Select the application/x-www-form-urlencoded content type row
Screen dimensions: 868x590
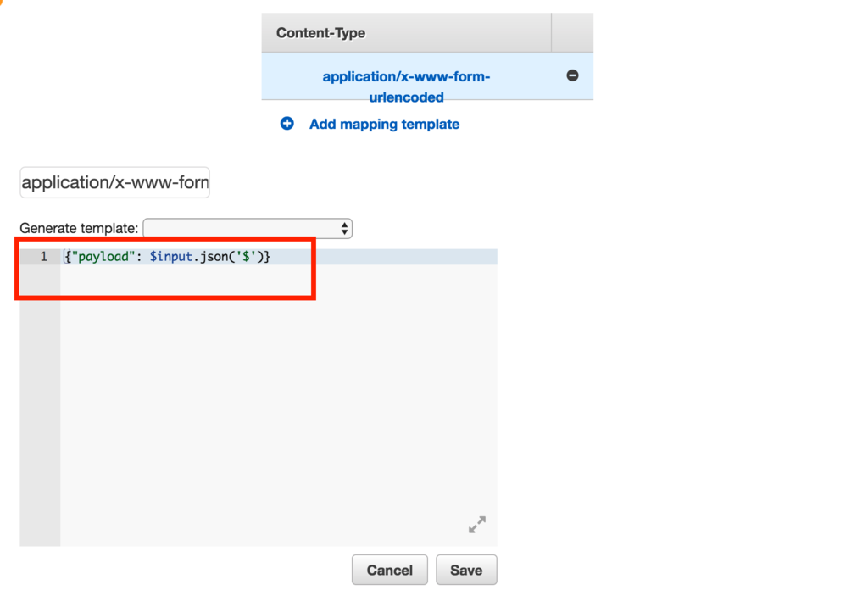click(x=406, y=86)
